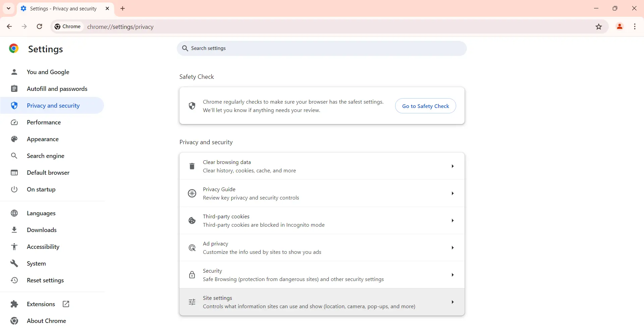Image resolution: width=644 pixels, height=333 pixels.
Task: Open a new tab with plus button
Action: [x=123, y=9]
